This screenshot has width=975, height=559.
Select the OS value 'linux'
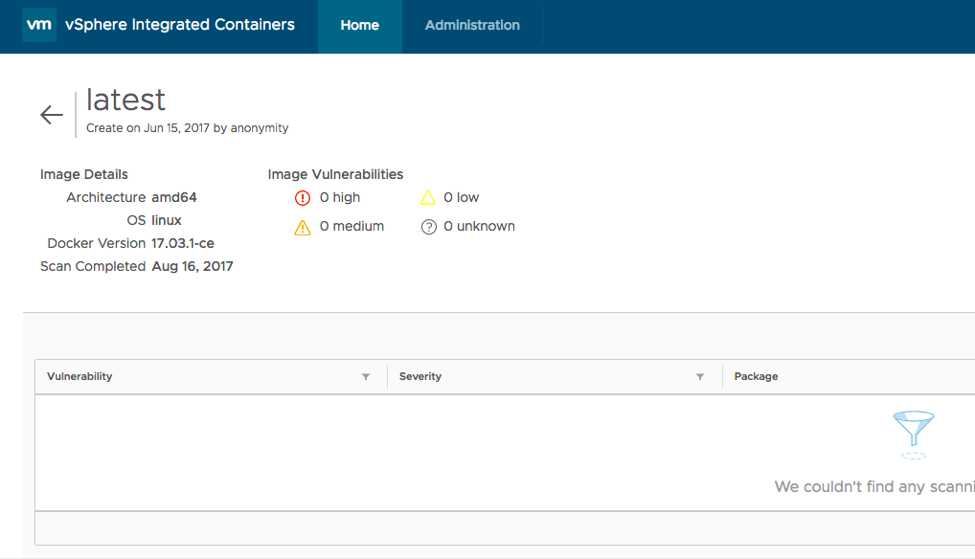[x=167, y=220]
